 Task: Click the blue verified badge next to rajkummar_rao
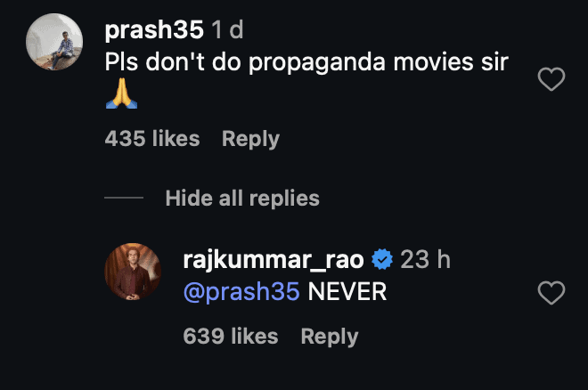381,259
